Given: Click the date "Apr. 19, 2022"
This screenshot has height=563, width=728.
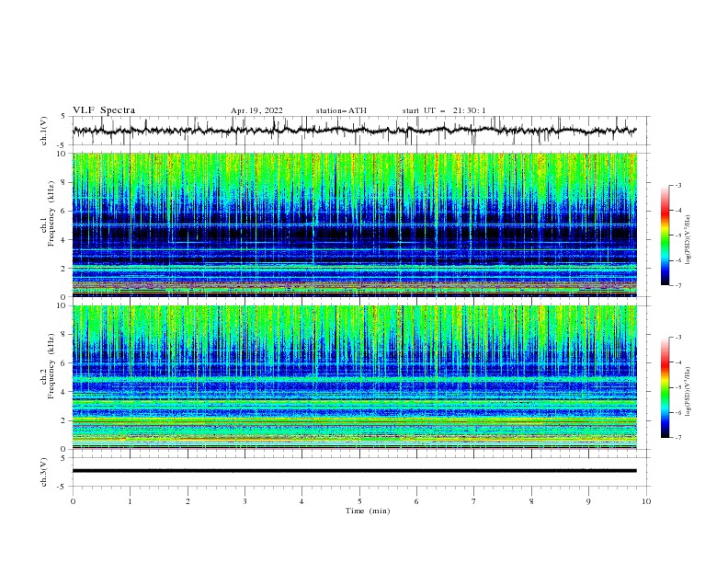Looking at the screenshot, I should pos(256,110).
